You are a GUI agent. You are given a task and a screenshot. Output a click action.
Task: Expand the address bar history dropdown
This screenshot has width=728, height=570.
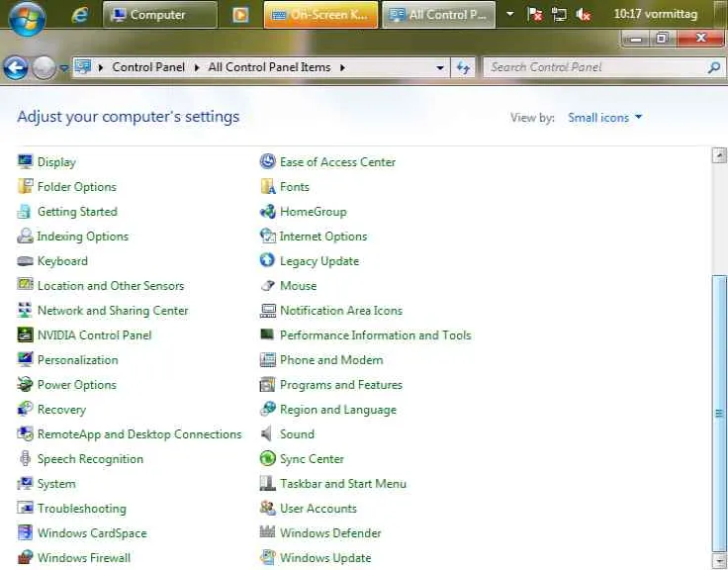point(440,68)
